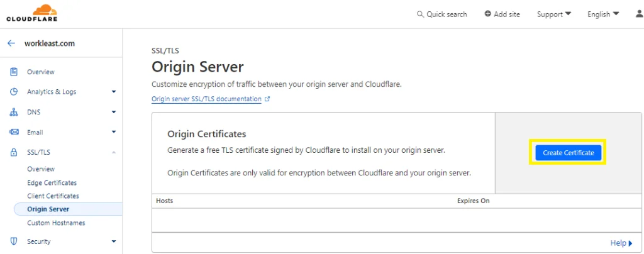Image resolution: width=644 pixels, height=254 pixels.
Task: Open Client Certificates page
Action: [53, 196]
